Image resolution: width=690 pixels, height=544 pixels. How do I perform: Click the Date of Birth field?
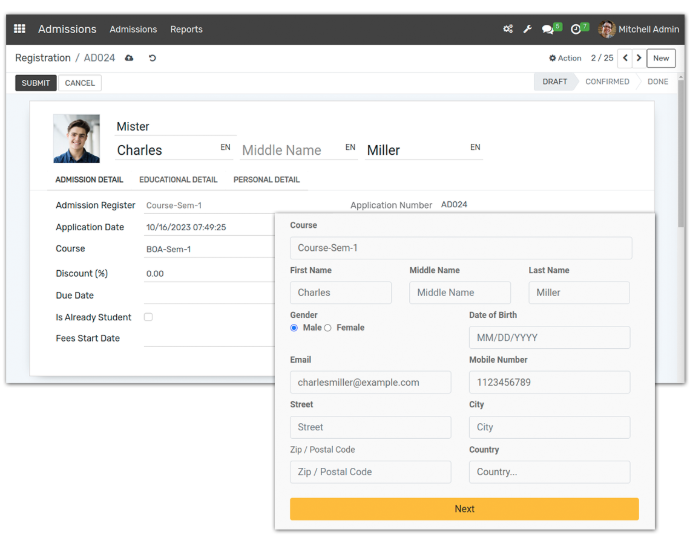tap(549, 337)
